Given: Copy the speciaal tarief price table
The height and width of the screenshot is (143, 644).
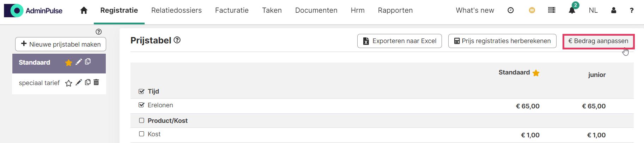Looking at the screenshot, I should (88, 82).
